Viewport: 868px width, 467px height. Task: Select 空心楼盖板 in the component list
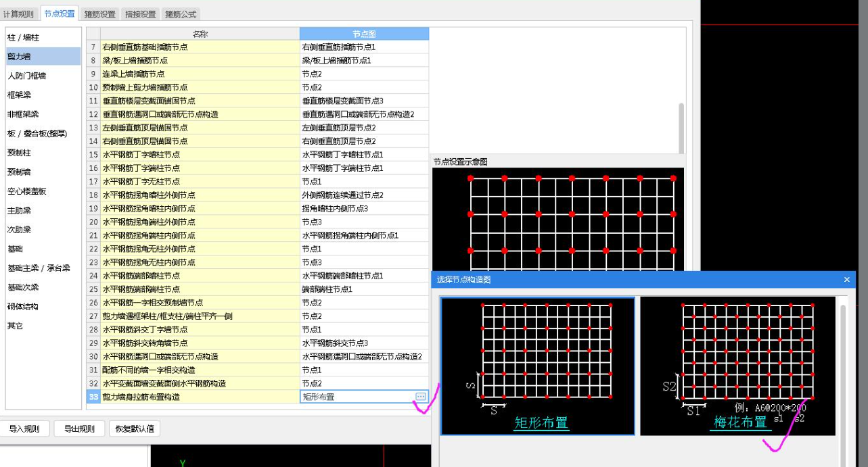coord(43,191)
